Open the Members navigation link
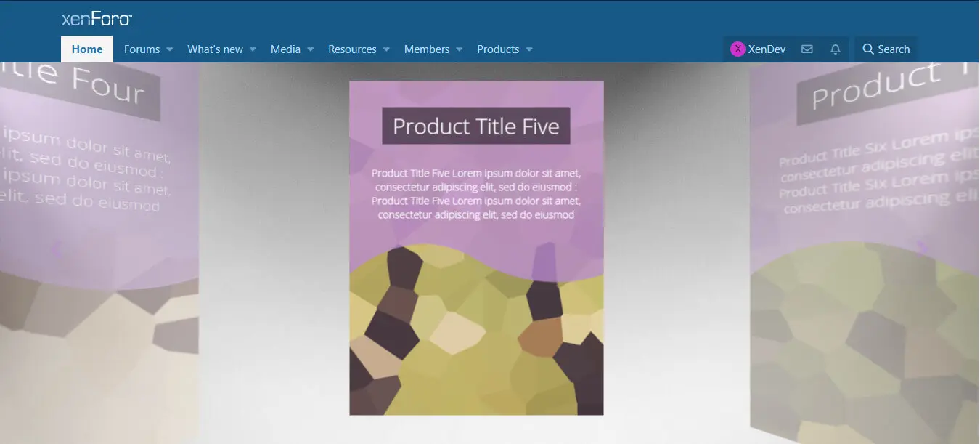Viewport: 980px width, 444px height. pos(427,49)
